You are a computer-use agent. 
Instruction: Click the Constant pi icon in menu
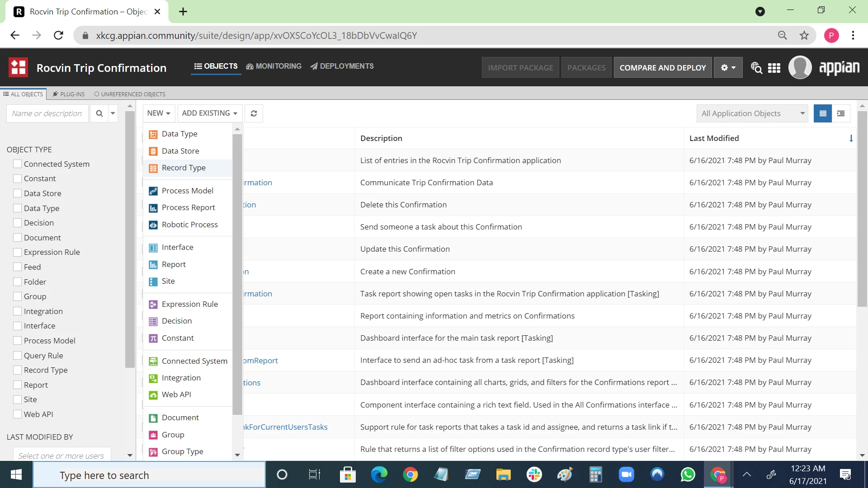pos(153,338)
